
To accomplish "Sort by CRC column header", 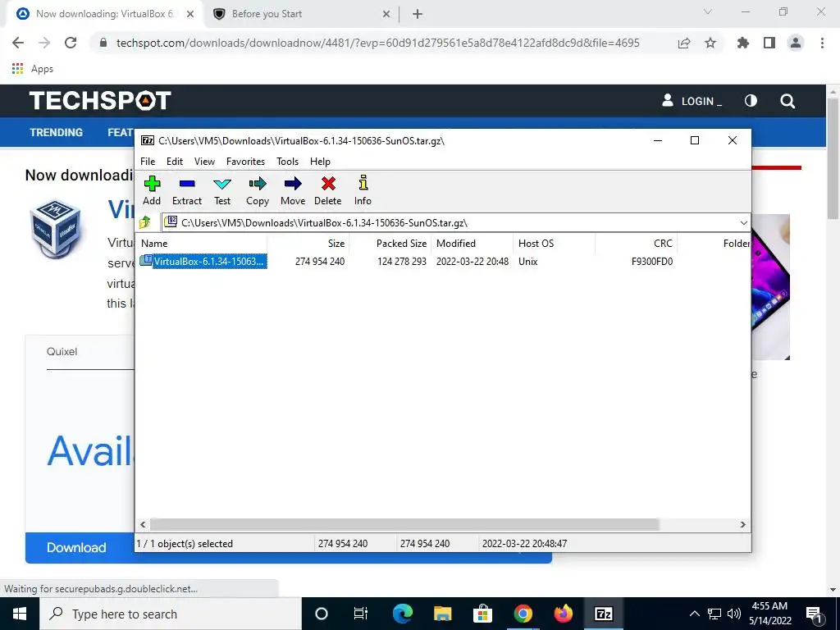I will (636, 243).
